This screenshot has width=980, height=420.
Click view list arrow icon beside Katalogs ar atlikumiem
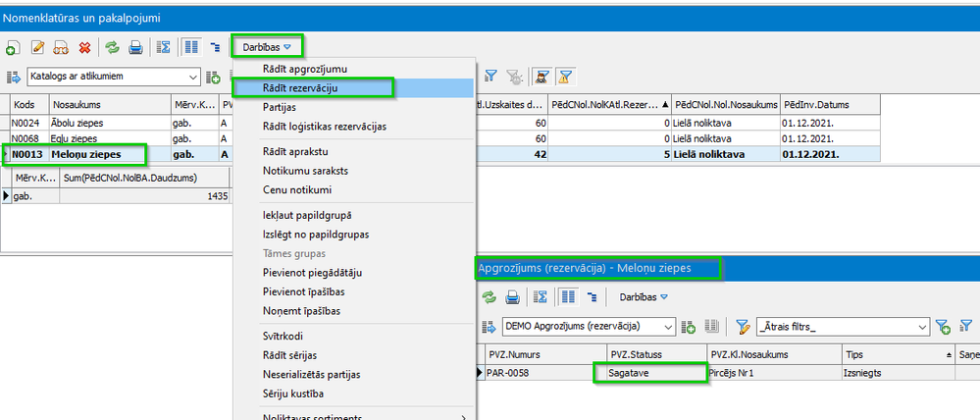tap(13, 77)
